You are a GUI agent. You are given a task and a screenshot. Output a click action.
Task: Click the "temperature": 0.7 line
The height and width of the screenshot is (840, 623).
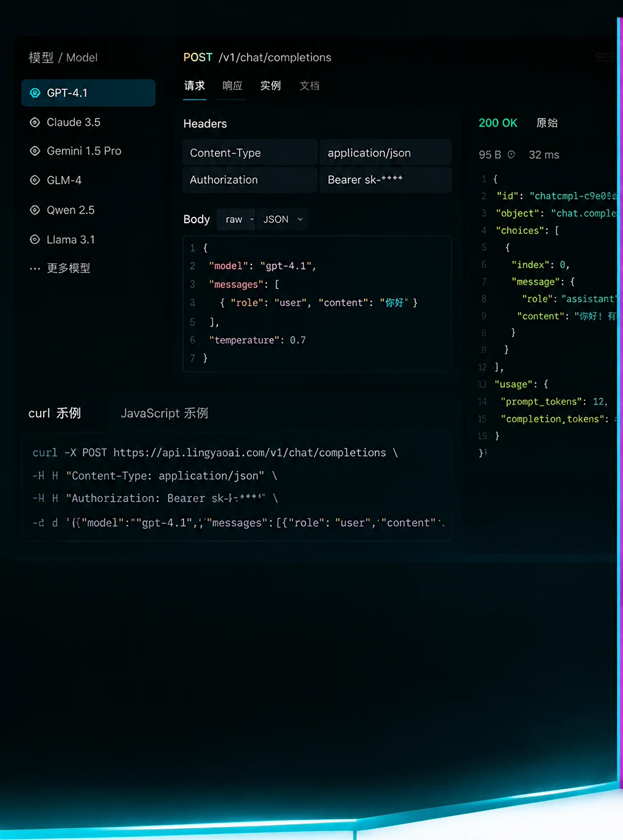coord(257,340)
